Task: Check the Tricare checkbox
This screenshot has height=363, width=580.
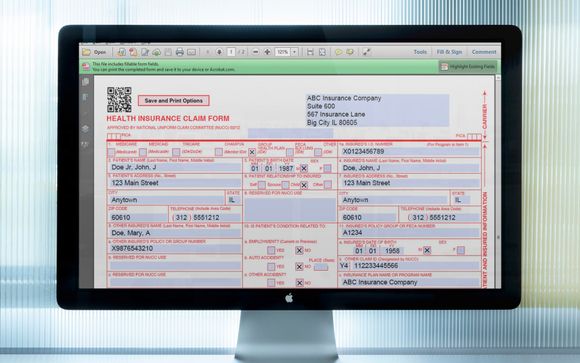Action: tap(176, 152)
